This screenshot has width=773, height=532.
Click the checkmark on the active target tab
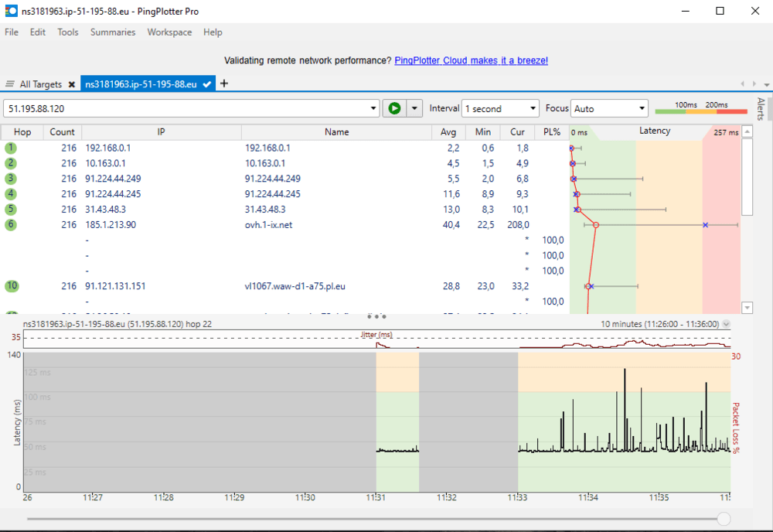point(207,84)
